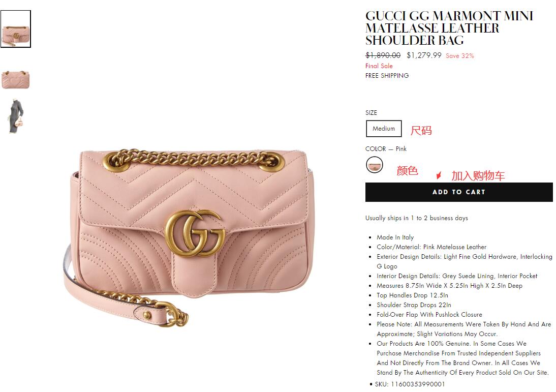Click the crossed-out $1,890.00 original price
556x392 pixels.
(383, 55)
